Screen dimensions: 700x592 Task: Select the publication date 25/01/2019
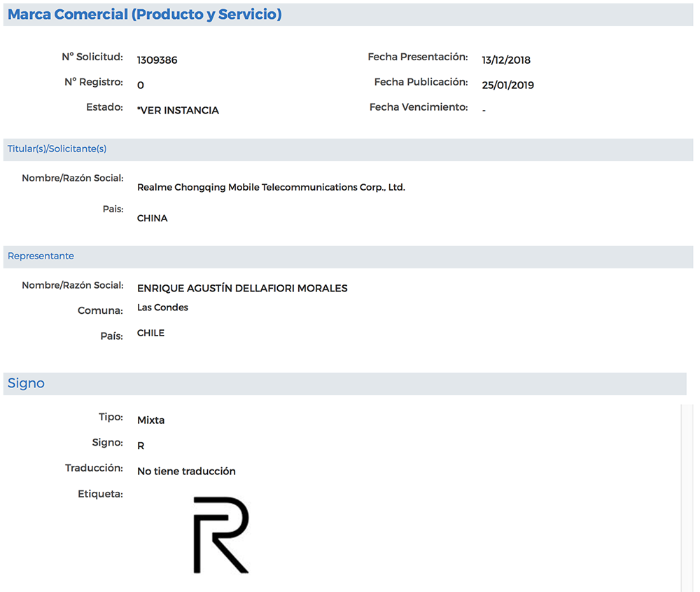tap(508, 85)
